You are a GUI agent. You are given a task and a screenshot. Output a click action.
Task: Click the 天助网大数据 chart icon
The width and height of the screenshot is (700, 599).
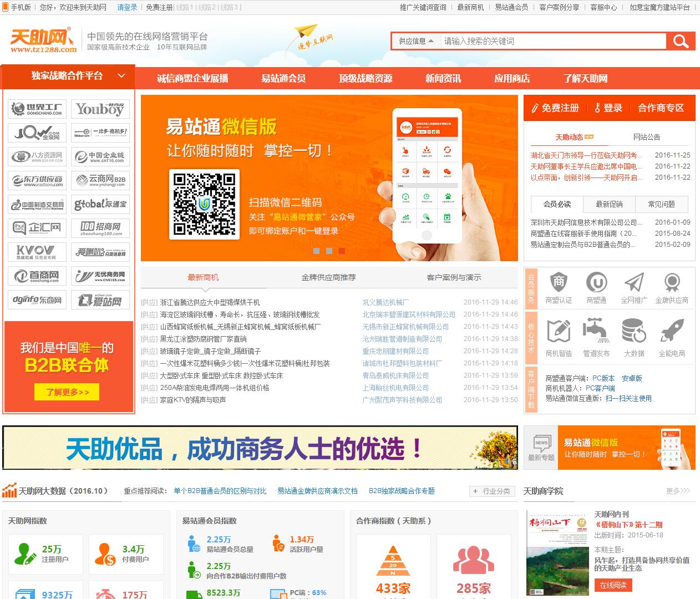coord(9,490)
